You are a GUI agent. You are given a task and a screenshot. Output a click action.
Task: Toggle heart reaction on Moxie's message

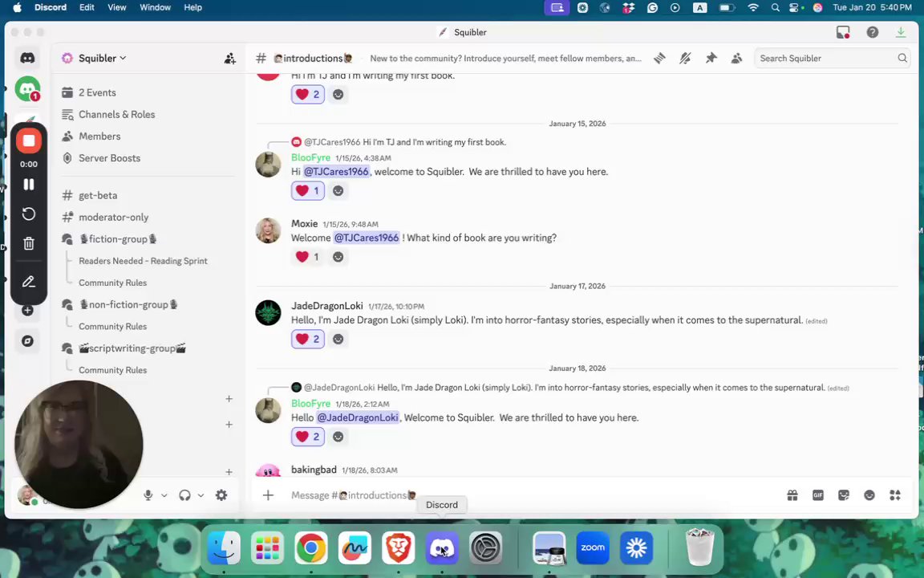tap(308, 257)
